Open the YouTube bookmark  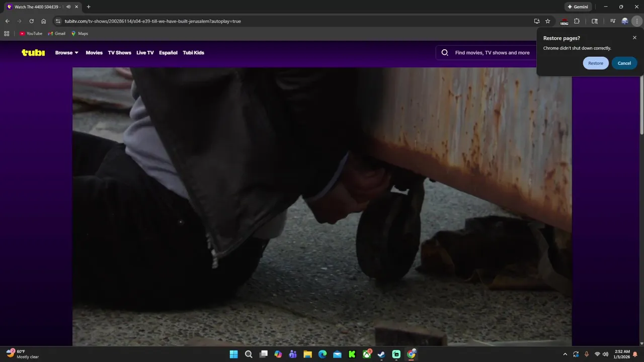click(x=31, y=34)
